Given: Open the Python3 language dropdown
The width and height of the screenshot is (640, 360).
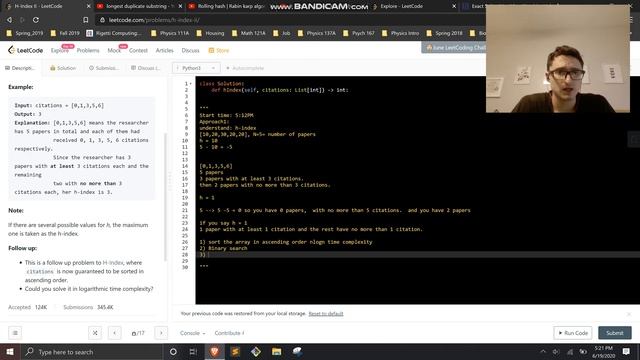Looking at the screenshot, I should pyautogui.click(x=196, y=68).
